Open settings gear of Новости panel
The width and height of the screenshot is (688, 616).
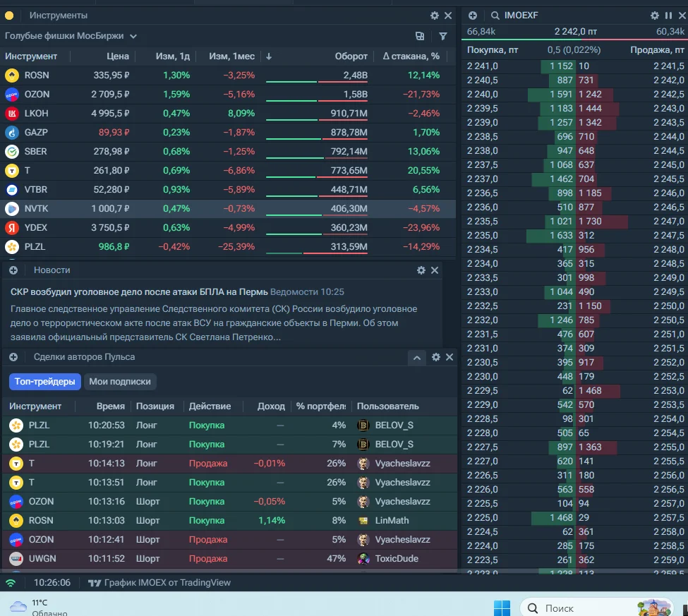coord(421,270)
